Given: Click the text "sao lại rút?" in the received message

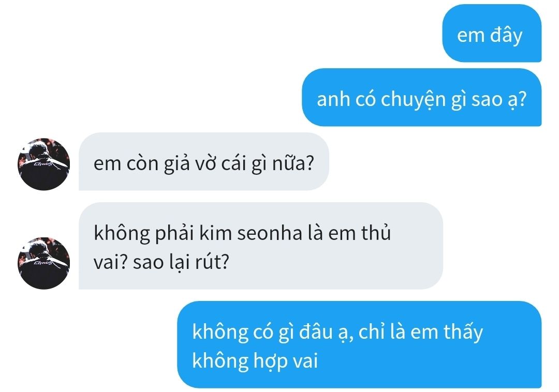Looking at the screenshot, I should (181, 263).
